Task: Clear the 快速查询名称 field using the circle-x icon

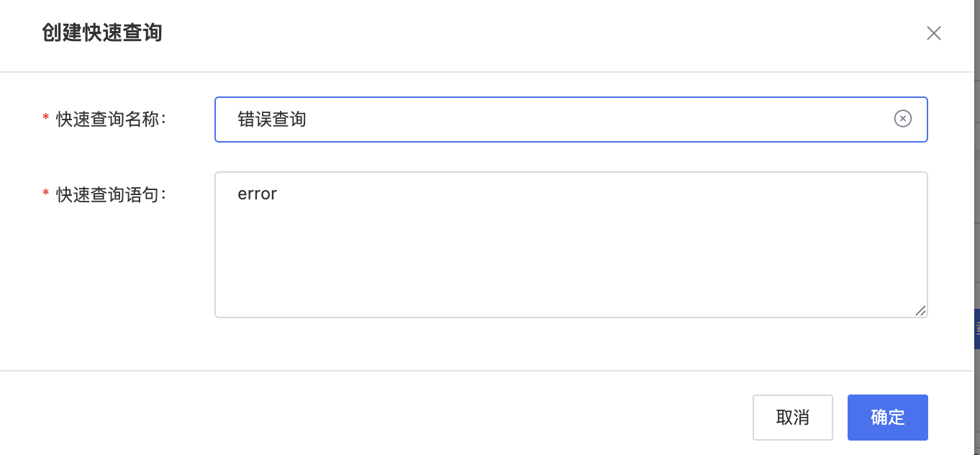Action: (902, 119)
